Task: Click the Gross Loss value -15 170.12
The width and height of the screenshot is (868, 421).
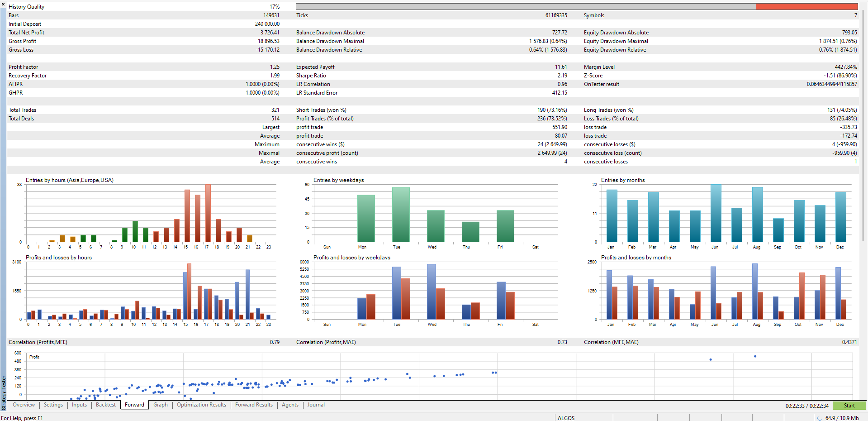Action: coord(267,50)
